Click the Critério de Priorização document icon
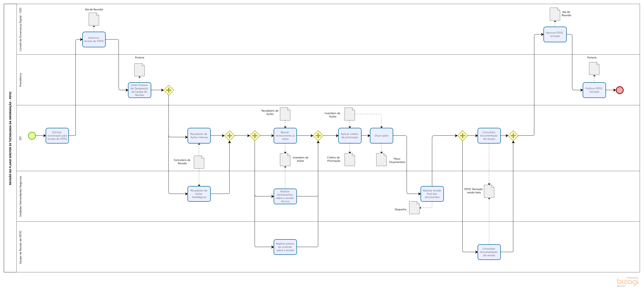Image resolution: width=644 pixels, height=305 pixels. pyautogui.click(x=350, y=160)
